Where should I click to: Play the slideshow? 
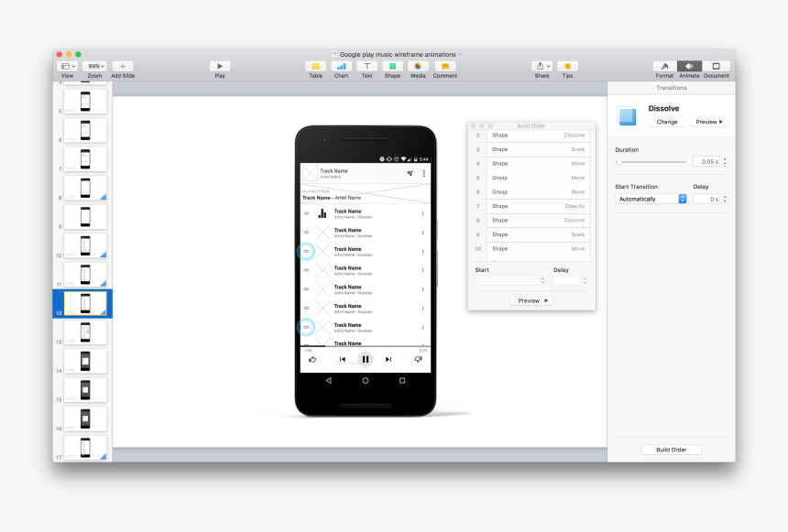[x=220, y=66]
